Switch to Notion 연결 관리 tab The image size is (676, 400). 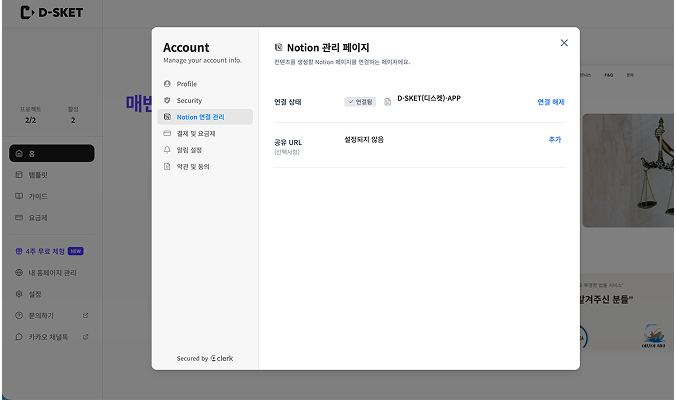coord(200,117)
